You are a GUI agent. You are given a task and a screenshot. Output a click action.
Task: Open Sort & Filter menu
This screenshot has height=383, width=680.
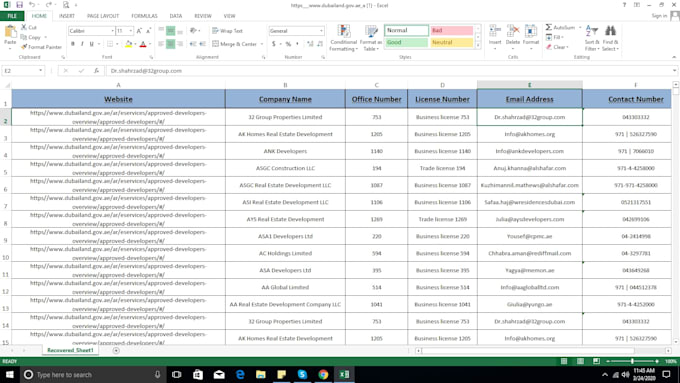[592, 38]
